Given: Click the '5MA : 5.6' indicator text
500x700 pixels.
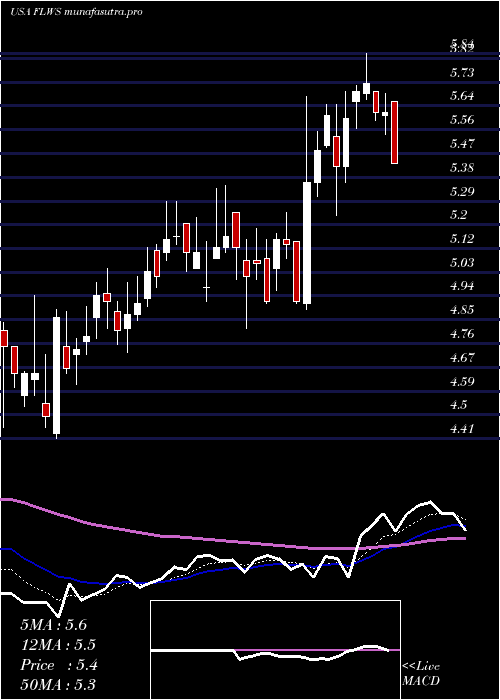Looking at the screenshot, I should point(54,625).
